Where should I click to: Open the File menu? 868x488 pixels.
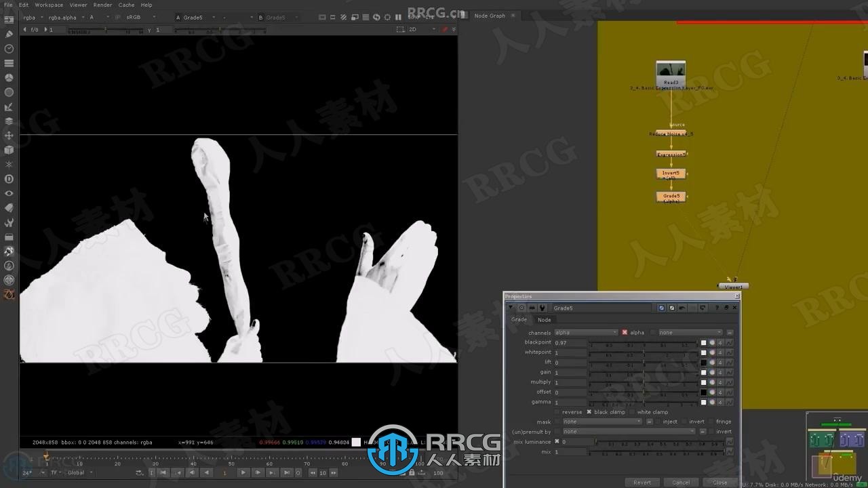click(x=8, y=5)
